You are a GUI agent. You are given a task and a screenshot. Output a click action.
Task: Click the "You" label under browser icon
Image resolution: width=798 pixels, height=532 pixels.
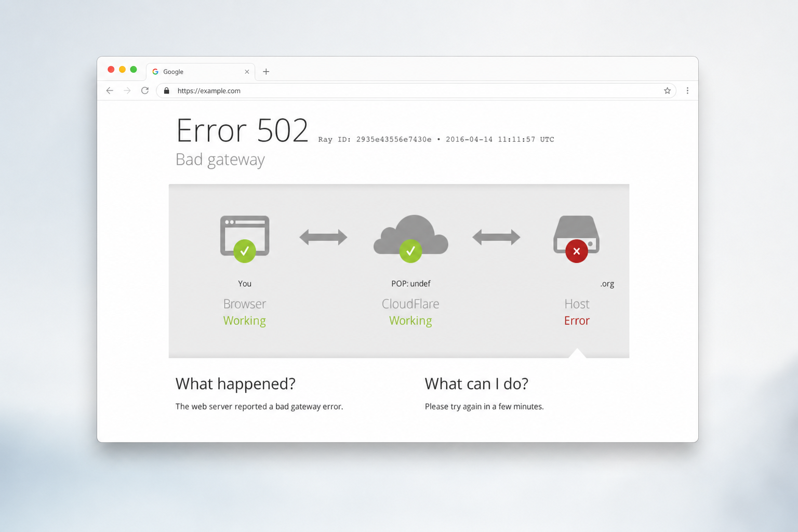(245, 284)
